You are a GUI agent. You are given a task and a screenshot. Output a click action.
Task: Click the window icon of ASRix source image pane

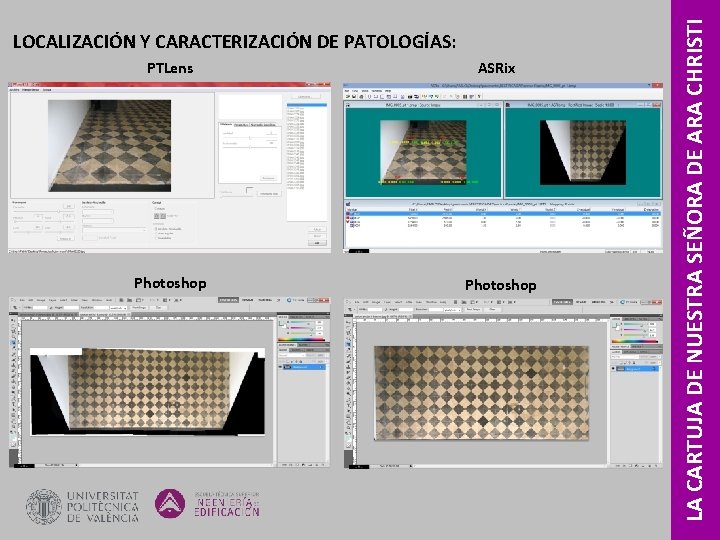[x=348, y=105]
